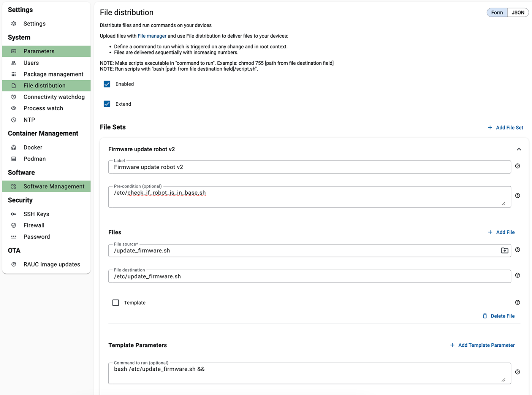Select the Parameters sidebar icon
This screenshot has height=395, width=532.
[x=14, y=51]
